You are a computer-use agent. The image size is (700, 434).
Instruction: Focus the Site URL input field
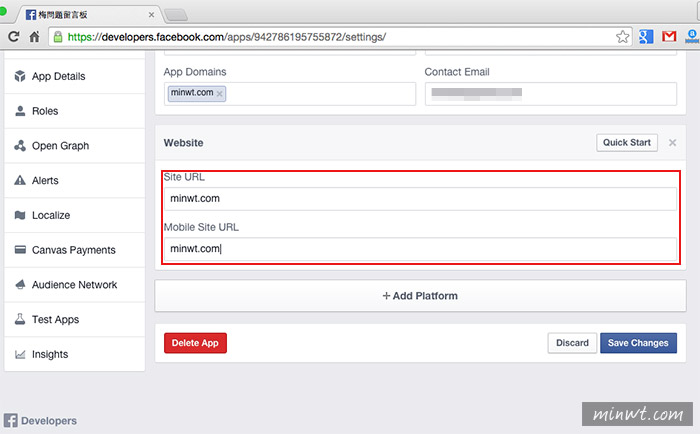coord(420,199)
